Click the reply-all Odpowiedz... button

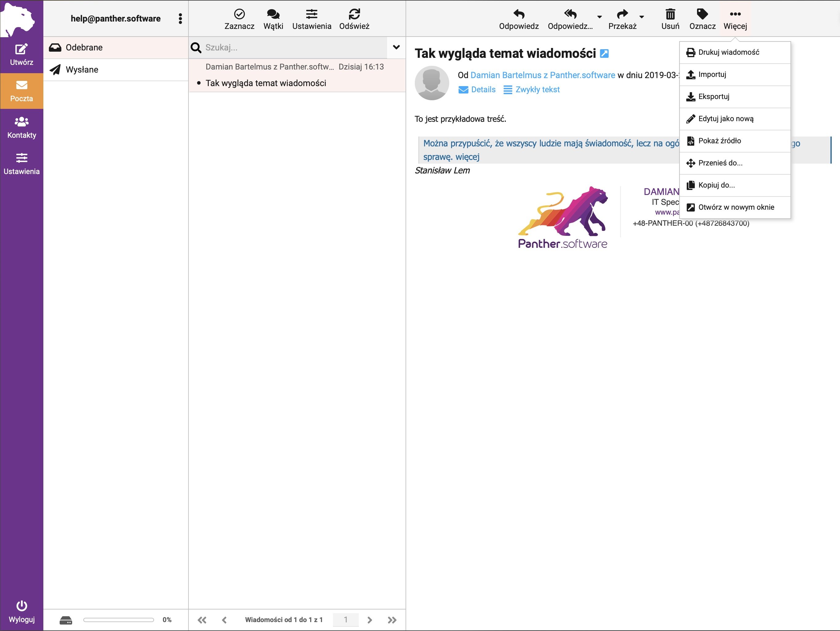pos(570,19)
